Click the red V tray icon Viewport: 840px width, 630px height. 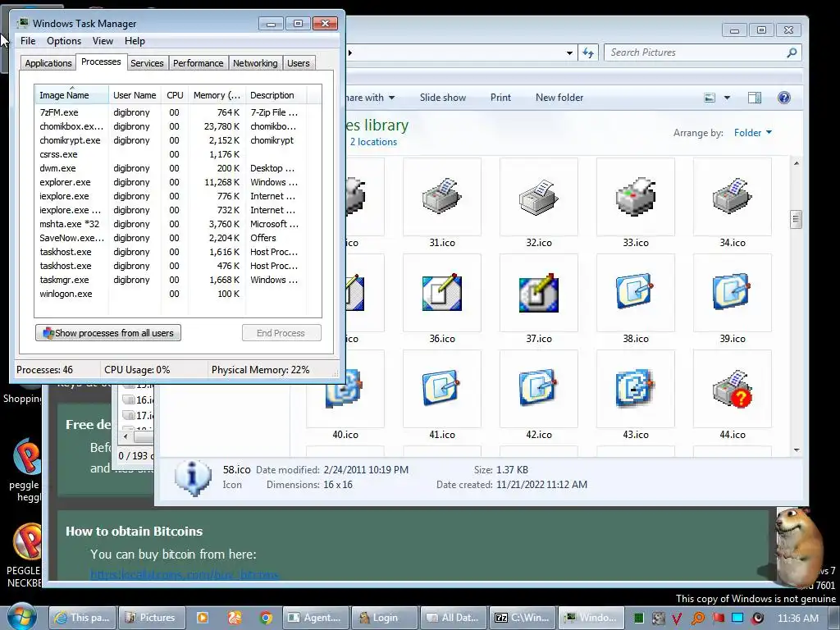(x=677, y=619)
